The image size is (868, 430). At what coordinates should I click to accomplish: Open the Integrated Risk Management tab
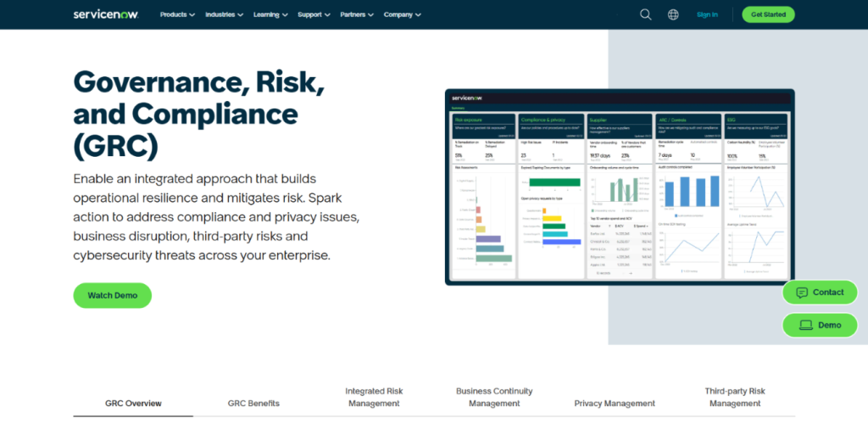(374, 397)
